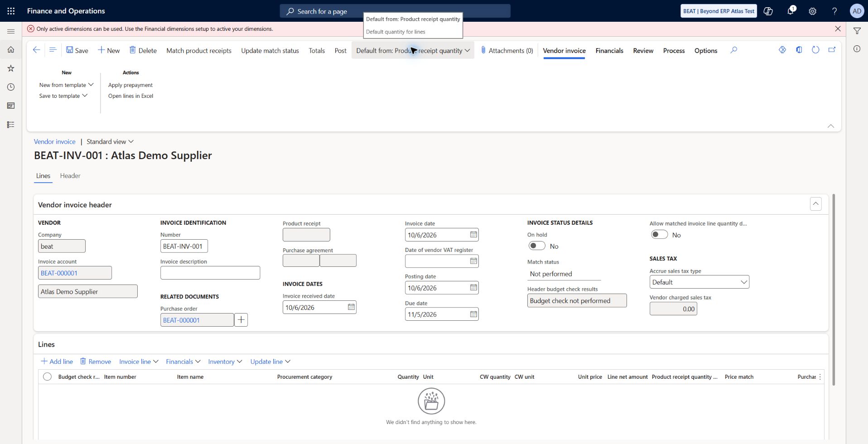Expand Save to template menu
868x444 pixels.
click(63, 96)
